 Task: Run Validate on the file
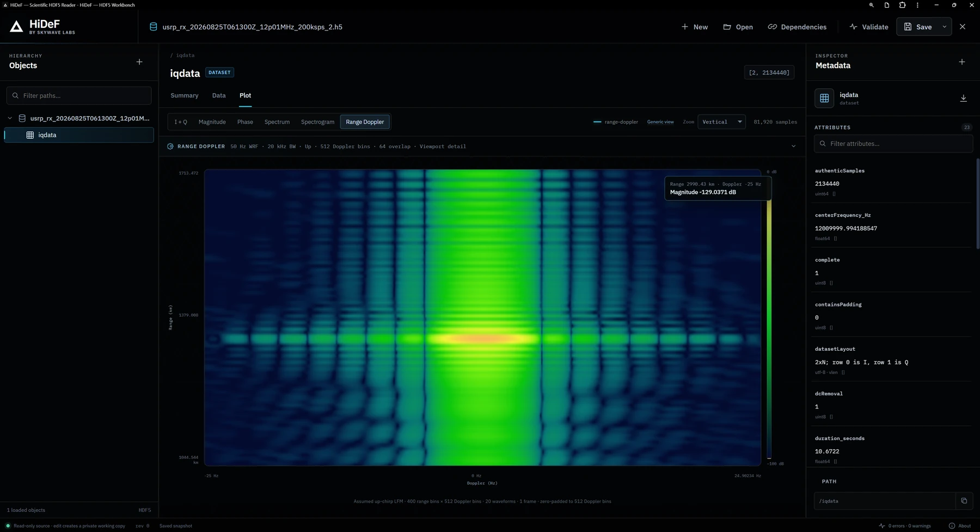[x=868, y=27]
